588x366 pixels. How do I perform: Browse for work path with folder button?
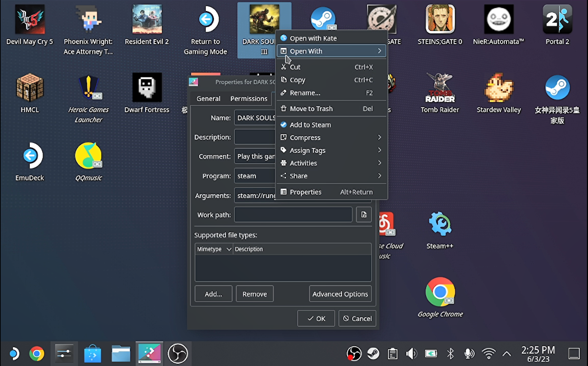(364, 215)
